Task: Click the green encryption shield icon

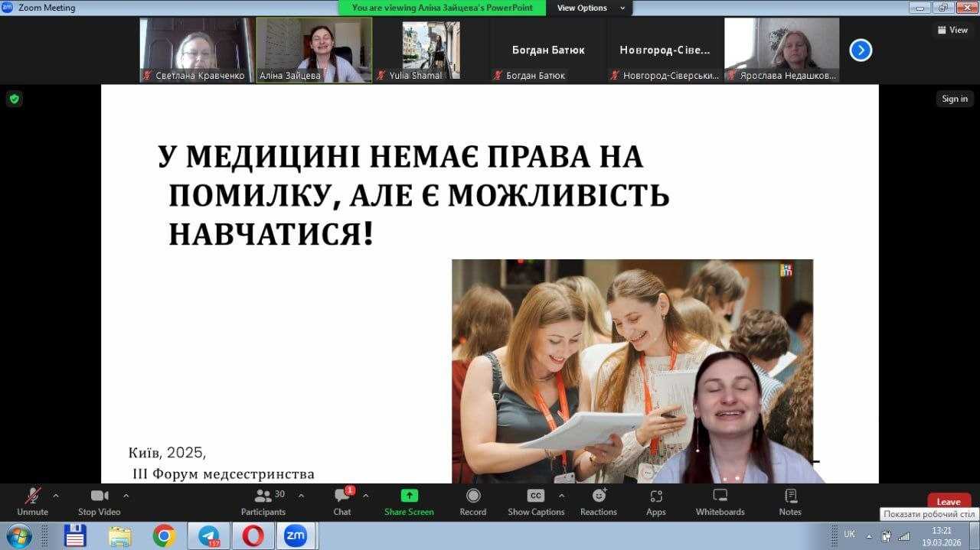Action: tap(14, 99)
